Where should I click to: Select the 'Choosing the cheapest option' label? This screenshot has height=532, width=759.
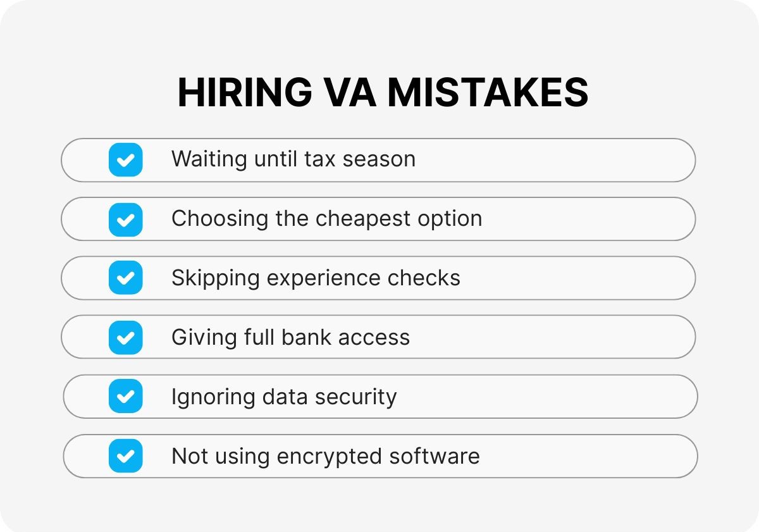pos(326,218)
